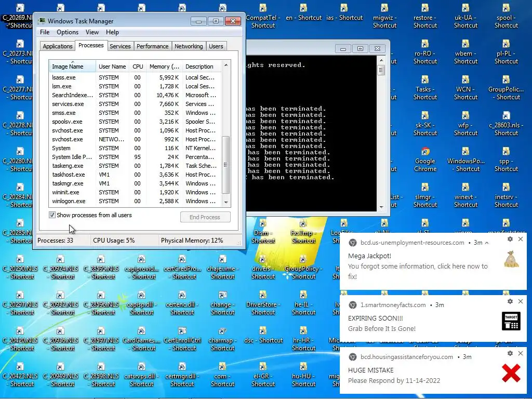Viewport: 532px width, 399px height.
Task: Switch to the Users tab
Action: pyautogui.click(x=216, y=46)
